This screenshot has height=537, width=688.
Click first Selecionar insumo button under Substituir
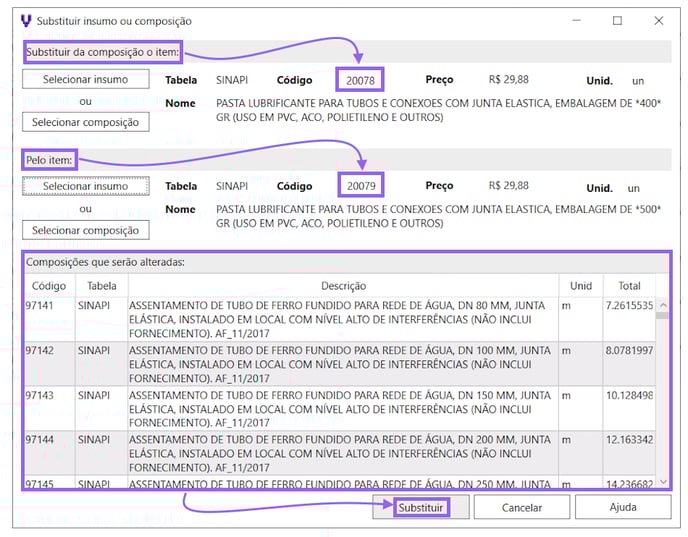[x=86, y=79]
